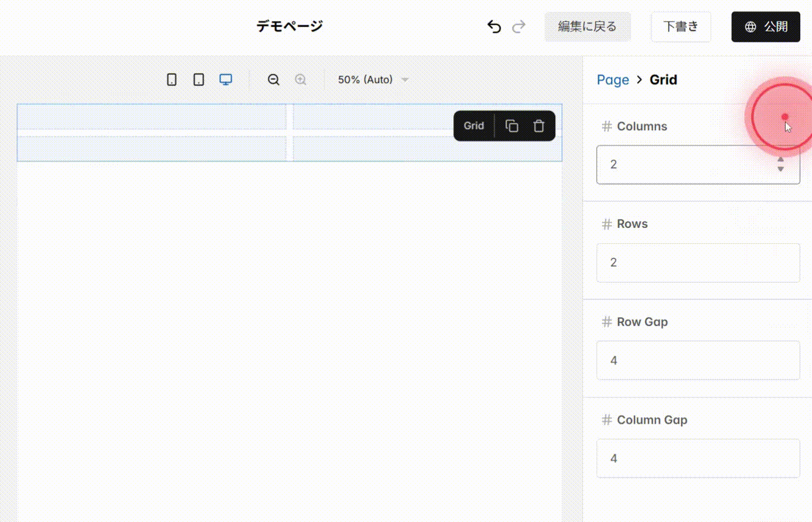Redo the last change
The height and width of the screenshot is (522, 812).
coord(519,26)
